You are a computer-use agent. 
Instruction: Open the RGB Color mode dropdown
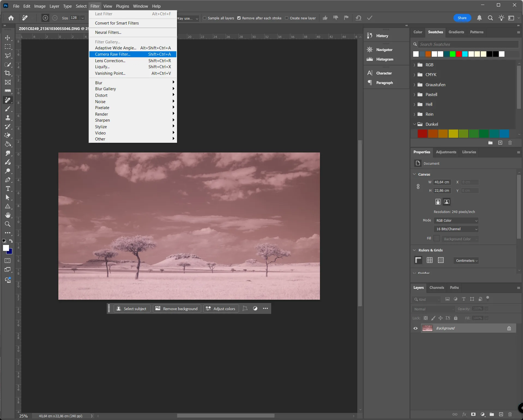click(456, 221)
